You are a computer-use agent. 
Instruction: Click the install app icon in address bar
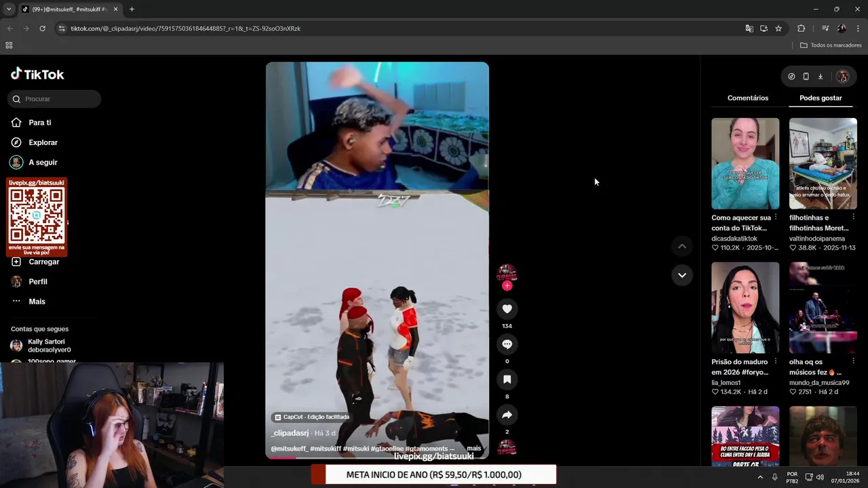(x=764, y=28)
